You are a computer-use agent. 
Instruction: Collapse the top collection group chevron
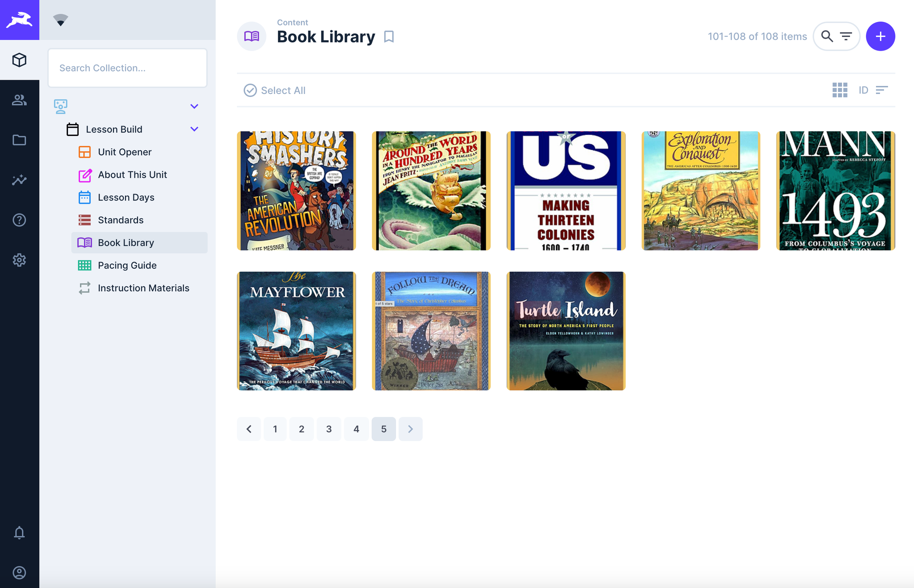(194, 106)
